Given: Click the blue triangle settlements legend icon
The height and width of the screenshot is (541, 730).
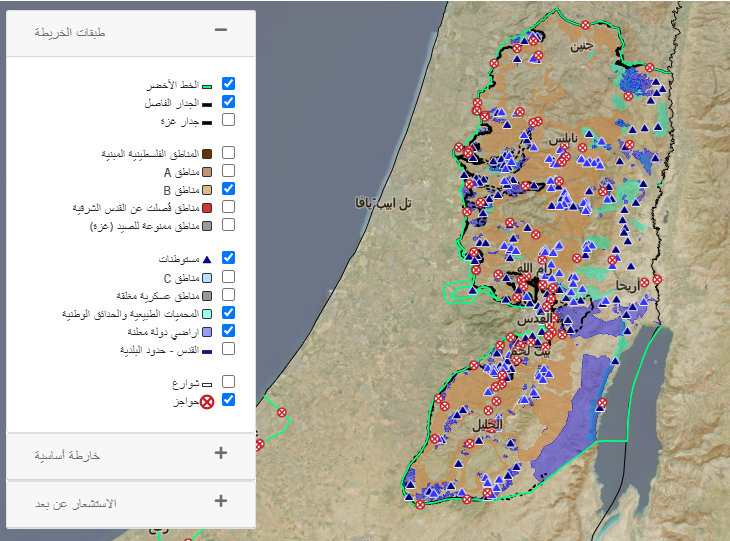Looking at the screenshot, I should click(x=206, y=259).
